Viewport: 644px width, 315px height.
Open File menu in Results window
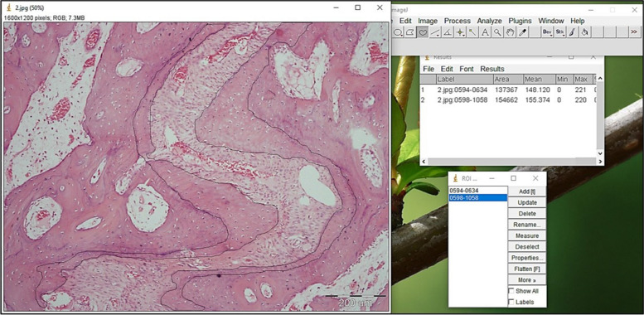[429, 69]
